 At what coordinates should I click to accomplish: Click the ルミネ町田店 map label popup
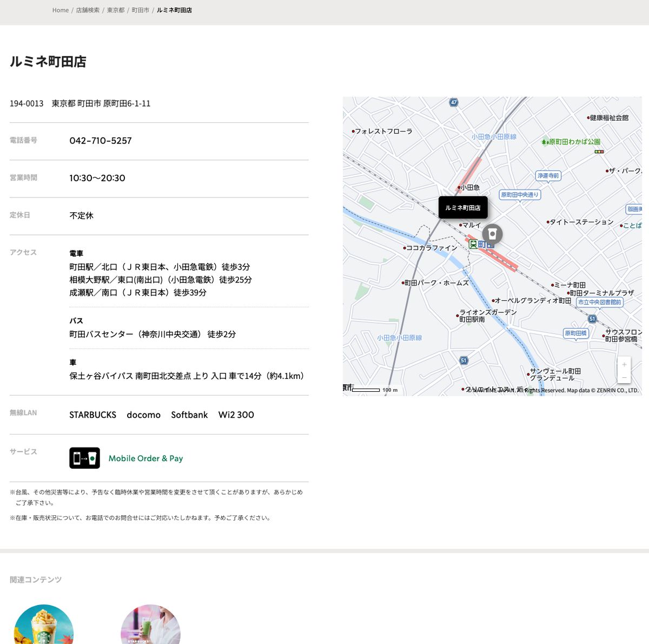tap(463, 208)
